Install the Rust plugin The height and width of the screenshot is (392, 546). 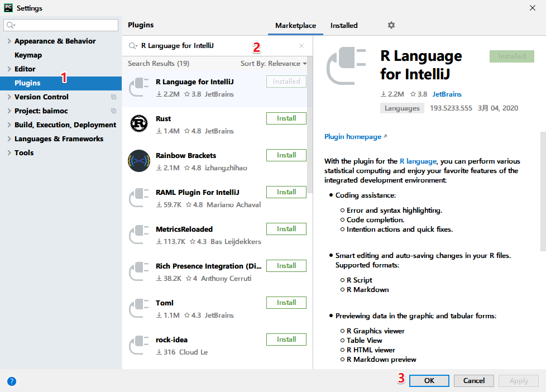286,118
